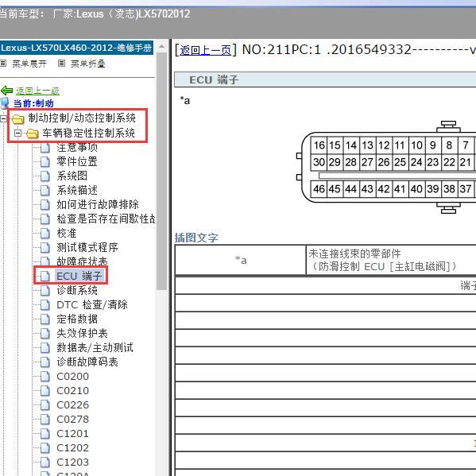Open the 失效保护表 page
The image size is (476, 476).
coord(83,333)
